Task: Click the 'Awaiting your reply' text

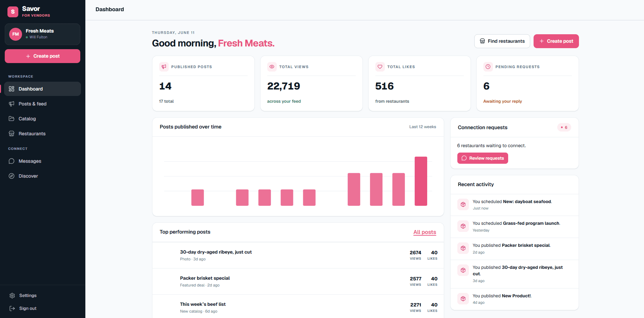Action: (x=502, y=101)
